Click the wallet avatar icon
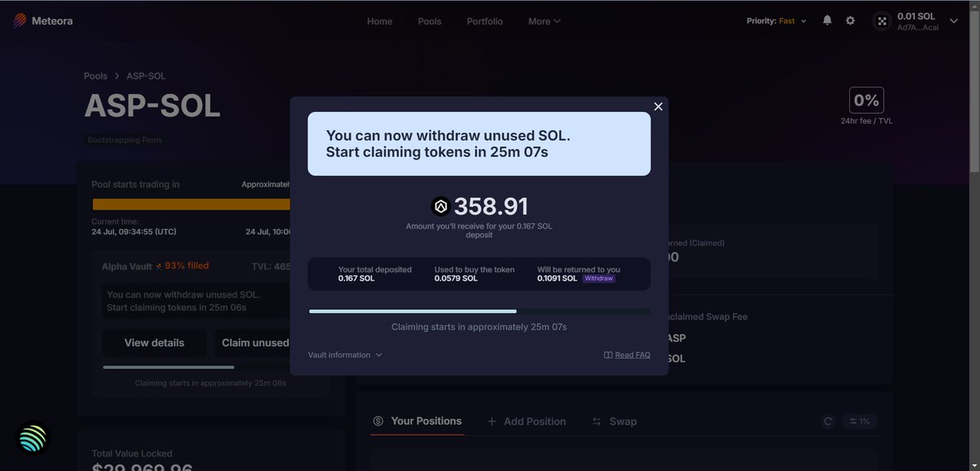This screenshot has width=980, height=471. (x=882, y=21)
